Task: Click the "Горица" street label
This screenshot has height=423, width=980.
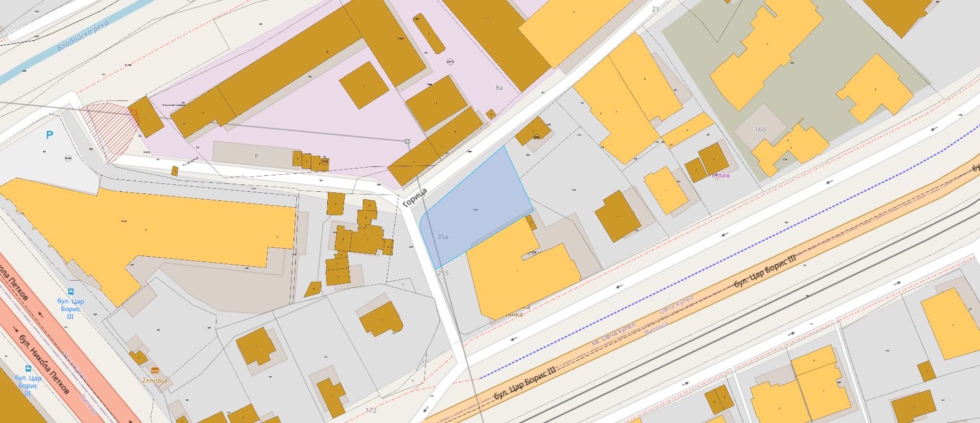Action: 415,198
